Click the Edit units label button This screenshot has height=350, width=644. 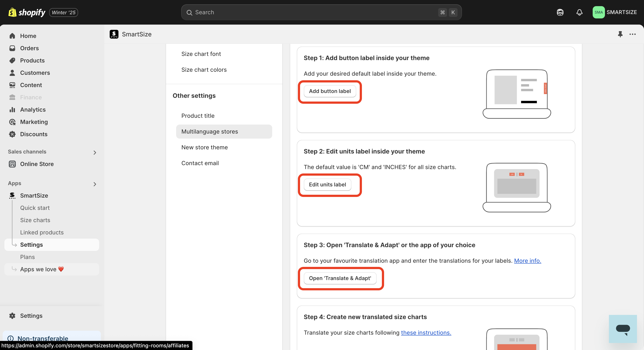(327, 184)
